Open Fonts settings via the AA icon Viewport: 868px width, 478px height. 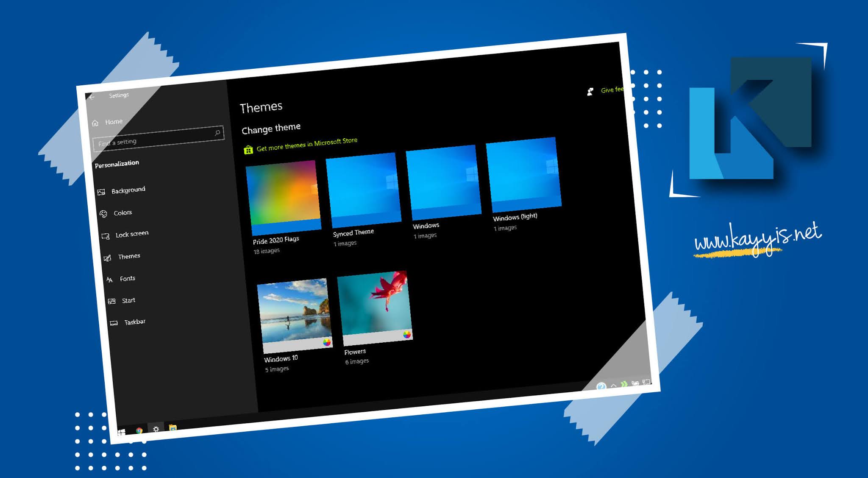(109, 280)
